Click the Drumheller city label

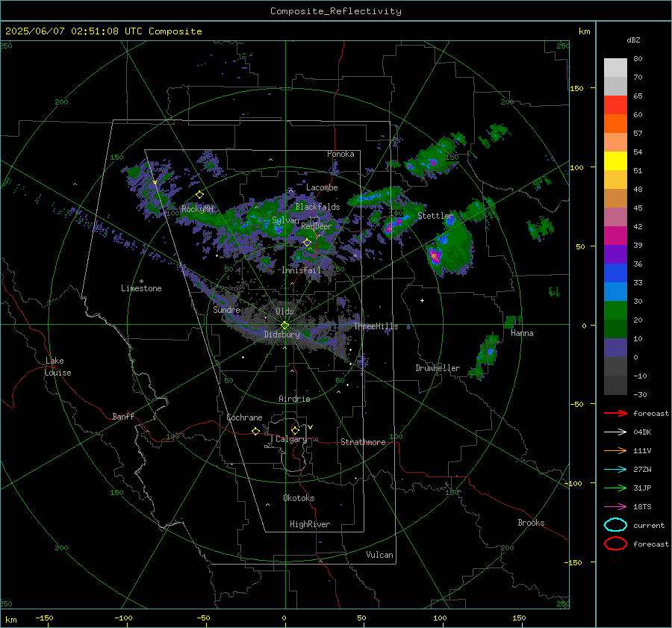coord(438,368)
